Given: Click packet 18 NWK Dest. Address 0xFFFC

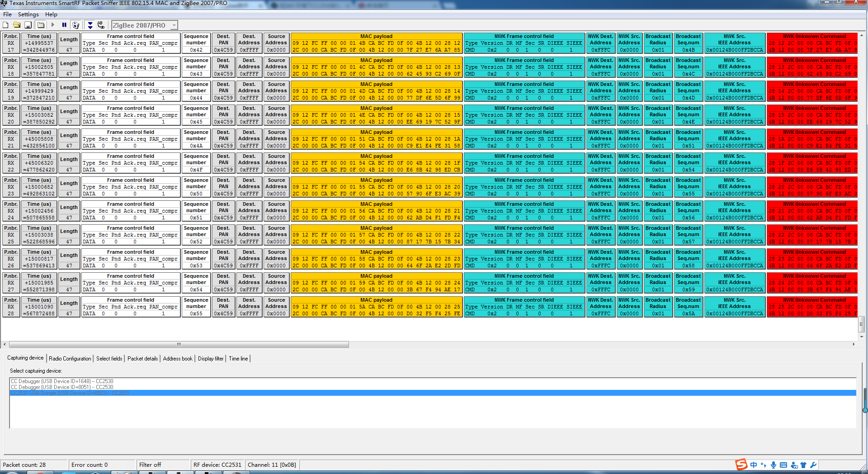Looking at the screenshot, I should point(601,67).
